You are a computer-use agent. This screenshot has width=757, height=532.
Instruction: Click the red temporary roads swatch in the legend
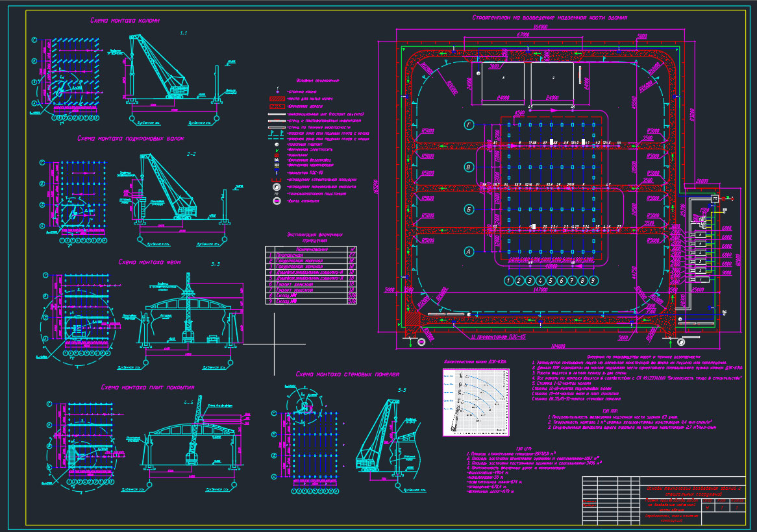[277, 106]
